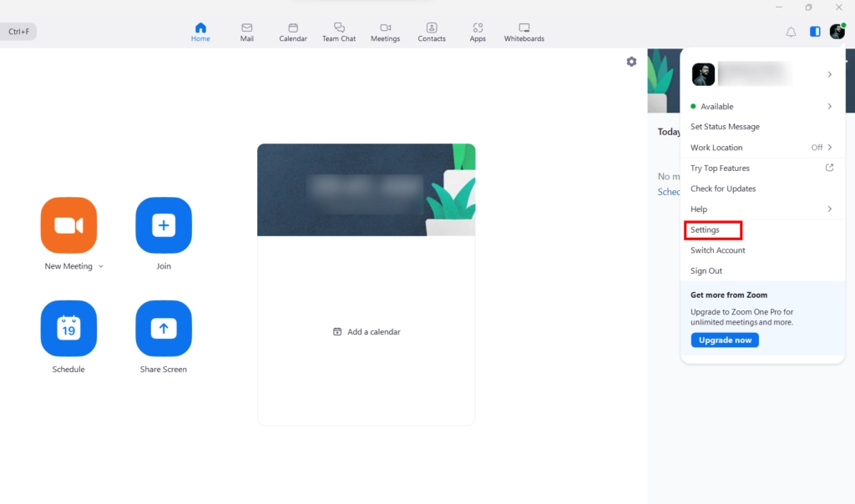Click the Join meeting plus icon

pyautogui.click(x=164, y=225)
